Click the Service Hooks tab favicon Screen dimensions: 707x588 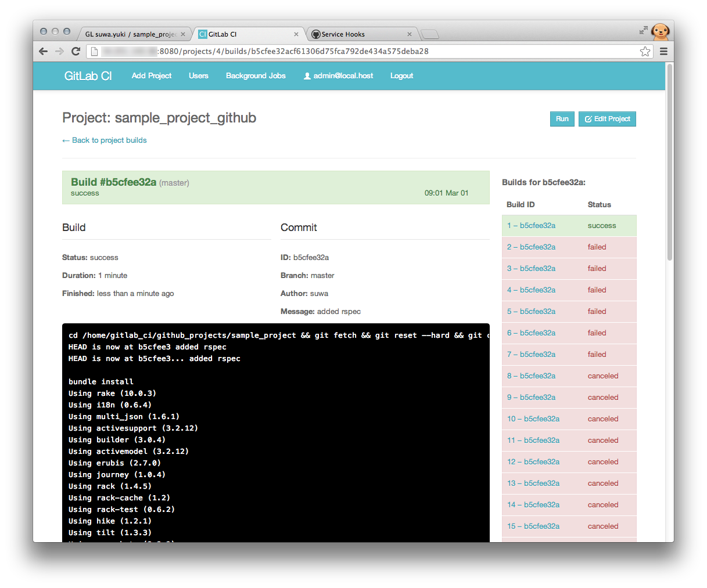pyautogui.click(x=315, y=34)
